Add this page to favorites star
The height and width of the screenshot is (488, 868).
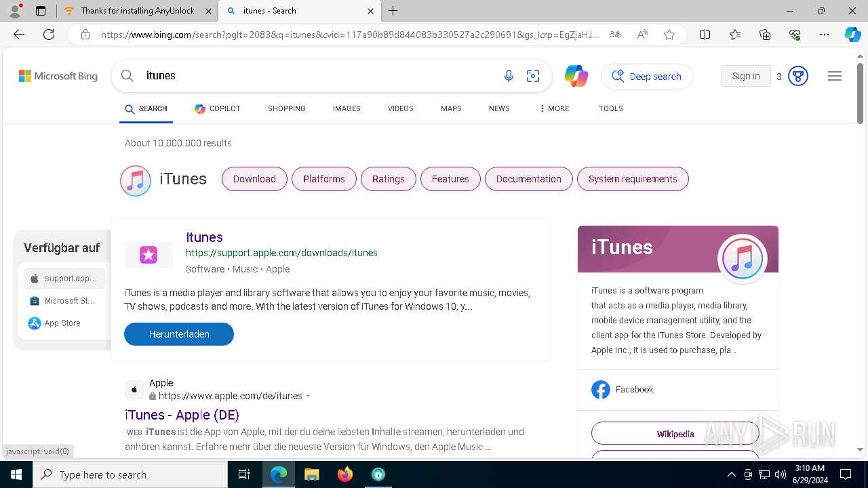point(669,35)
